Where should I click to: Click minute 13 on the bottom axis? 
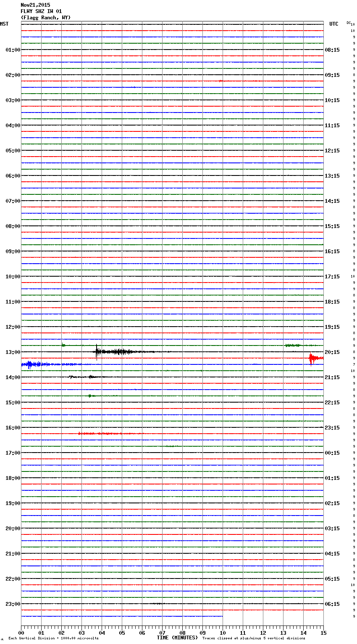283,633
